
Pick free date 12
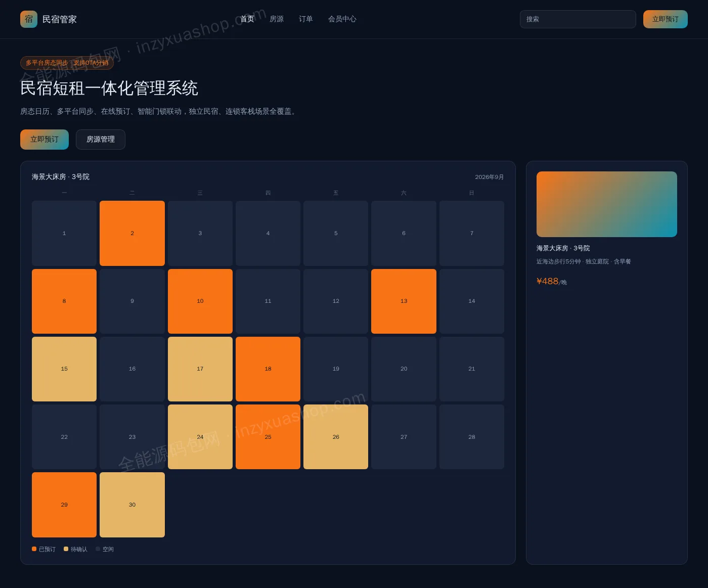tap(336, 301)
